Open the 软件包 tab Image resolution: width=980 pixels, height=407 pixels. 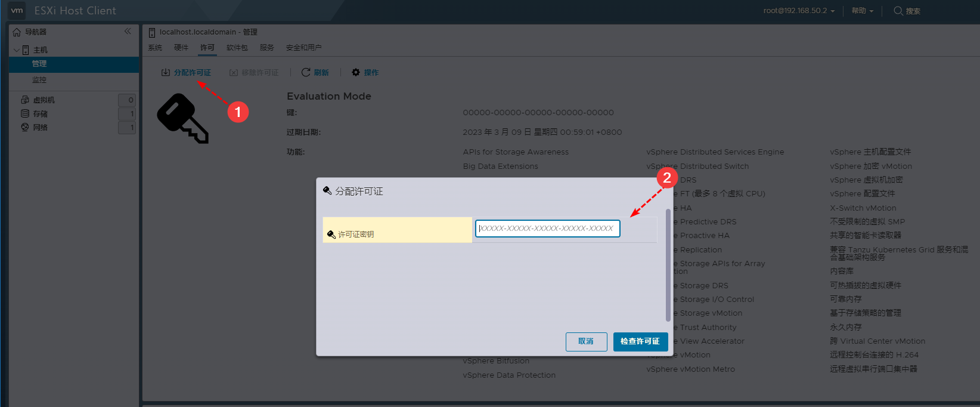pyautogui.click(x=237, y=48)
